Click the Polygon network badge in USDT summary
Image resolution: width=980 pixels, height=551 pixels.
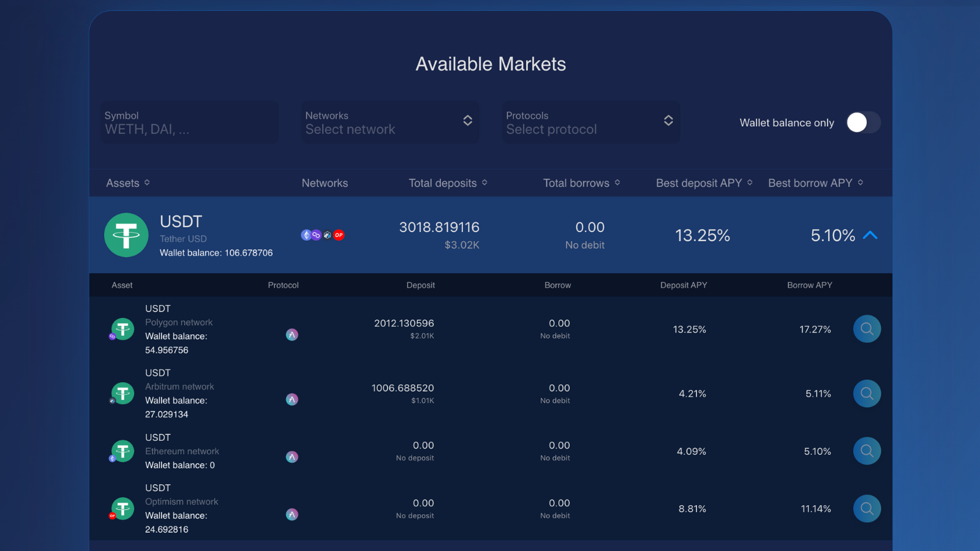pos(316,235)
